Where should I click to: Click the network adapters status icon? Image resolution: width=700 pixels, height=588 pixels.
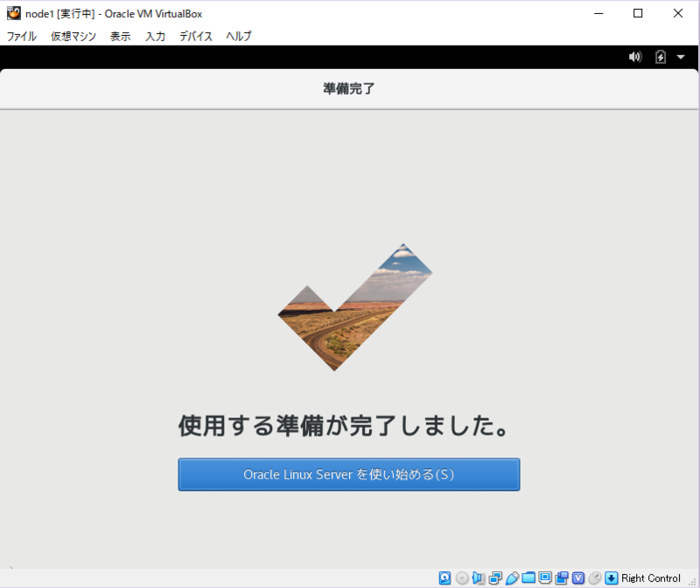[495, 578]
